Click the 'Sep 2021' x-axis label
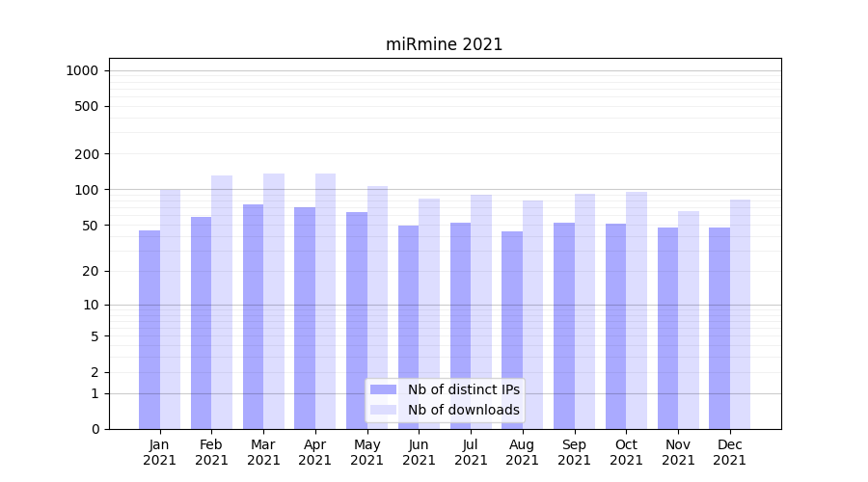The image size is (868, 482). click(574, 452)
